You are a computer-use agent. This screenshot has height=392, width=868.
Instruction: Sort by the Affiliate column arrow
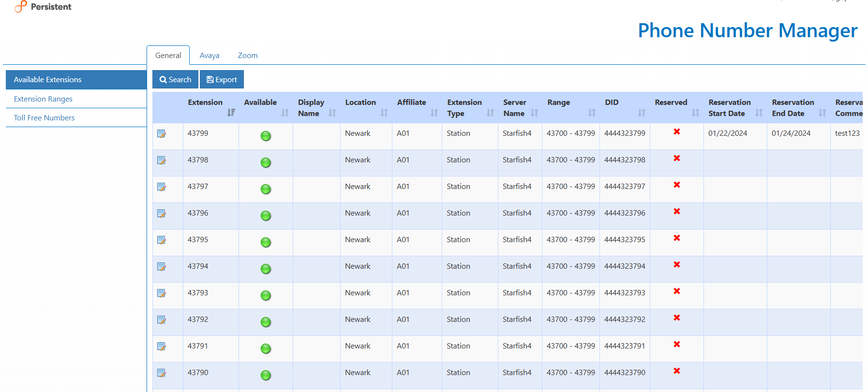coord(434,113)
